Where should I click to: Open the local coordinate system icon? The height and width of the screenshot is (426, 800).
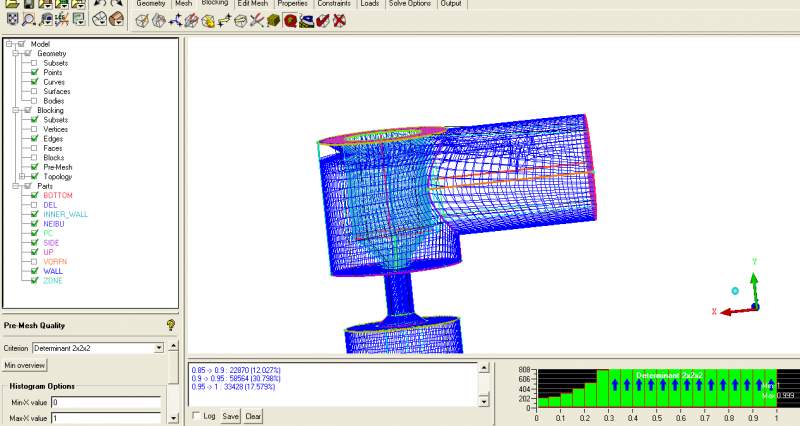(62, 19)
